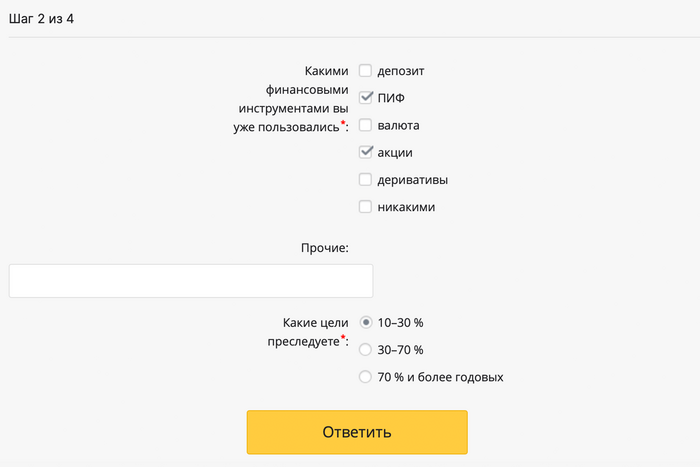This screenshot has height=467, width=700.
Task: Choose the 30–70 % radio option
Action: [x=366, y=350]
